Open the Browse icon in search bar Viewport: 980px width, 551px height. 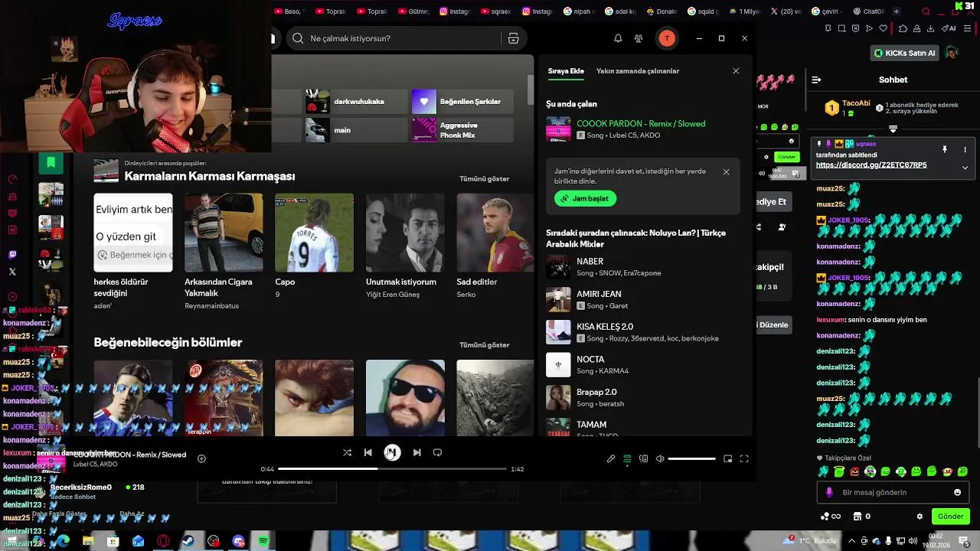513,38
